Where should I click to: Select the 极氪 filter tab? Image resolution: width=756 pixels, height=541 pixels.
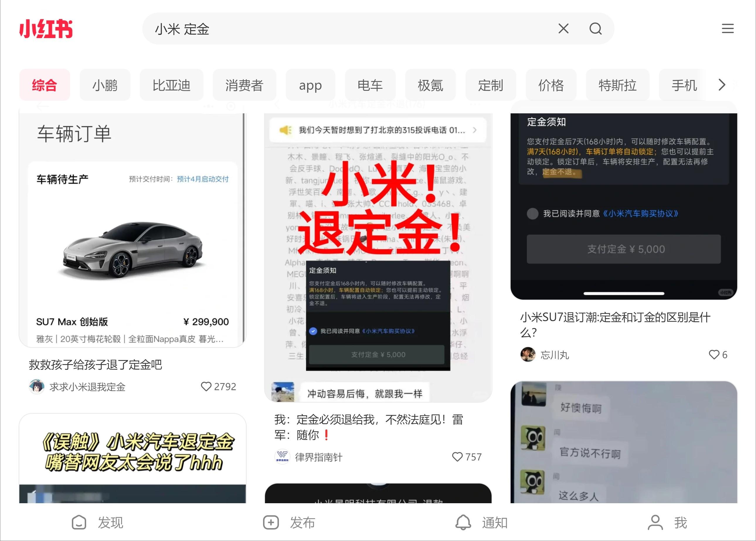pyautogui.click(x=430, y=85)
